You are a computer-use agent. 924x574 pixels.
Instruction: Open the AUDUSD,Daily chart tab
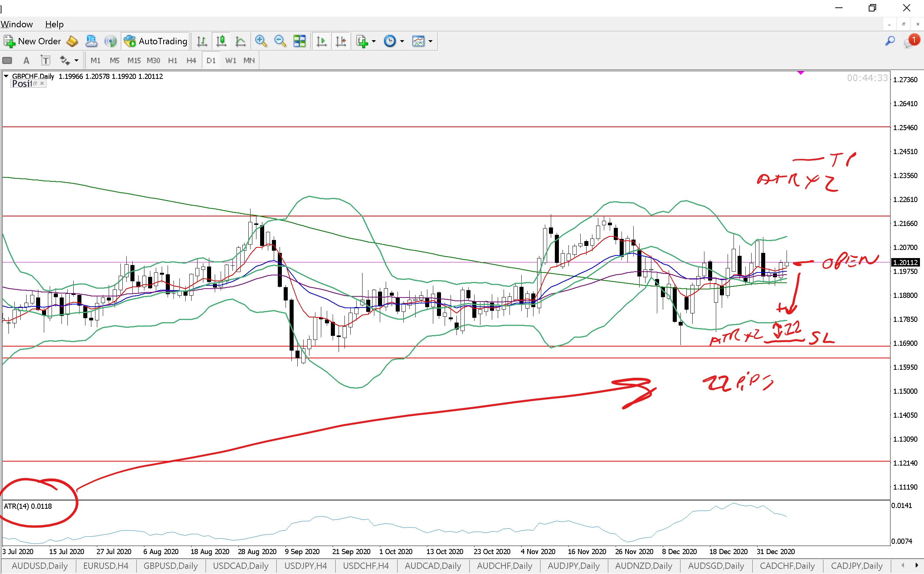[39, 566]
